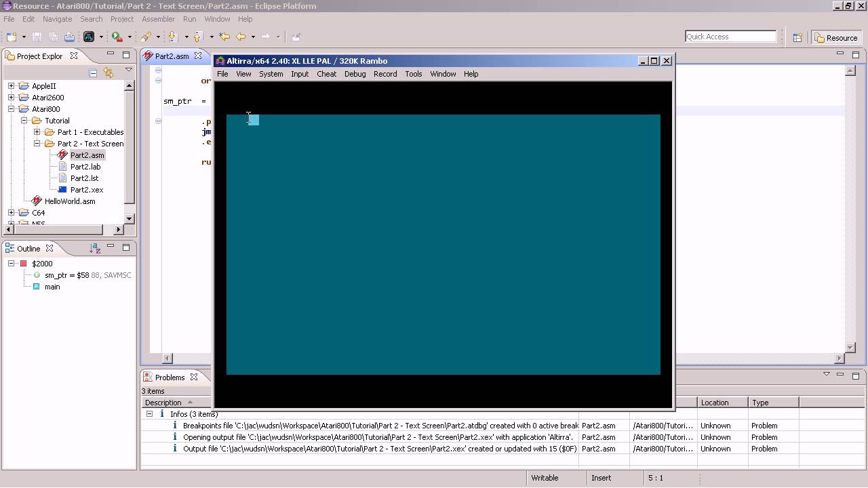Click the Print toolbar icon
The image size is (868, 488).
[x=69, y=37]
